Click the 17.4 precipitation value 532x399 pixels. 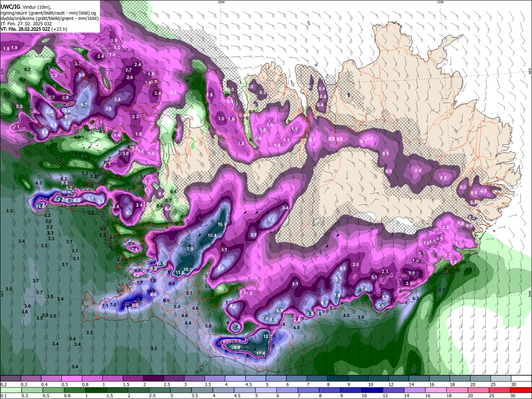pos(261,353)
